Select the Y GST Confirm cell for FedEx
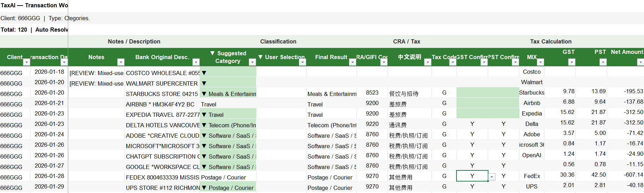The height and width of the screenshot is (193, 644). coord(472,176)
